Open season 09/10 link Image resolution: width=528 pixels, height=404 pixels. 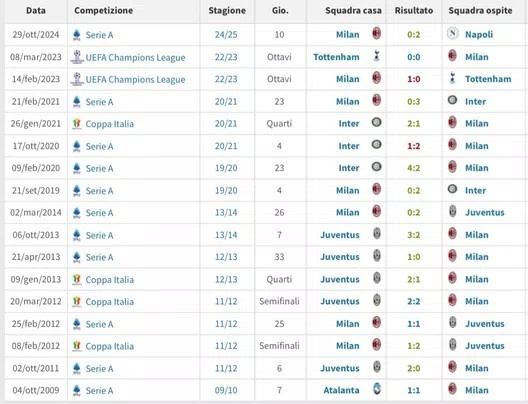click(x=226, y=390)
